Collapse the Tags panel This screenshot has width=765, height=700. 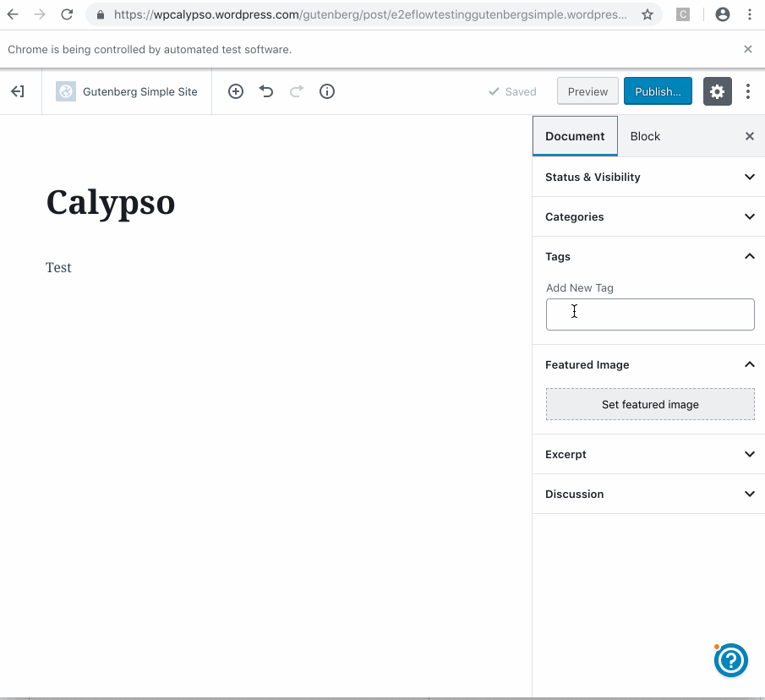coord(649,257)
